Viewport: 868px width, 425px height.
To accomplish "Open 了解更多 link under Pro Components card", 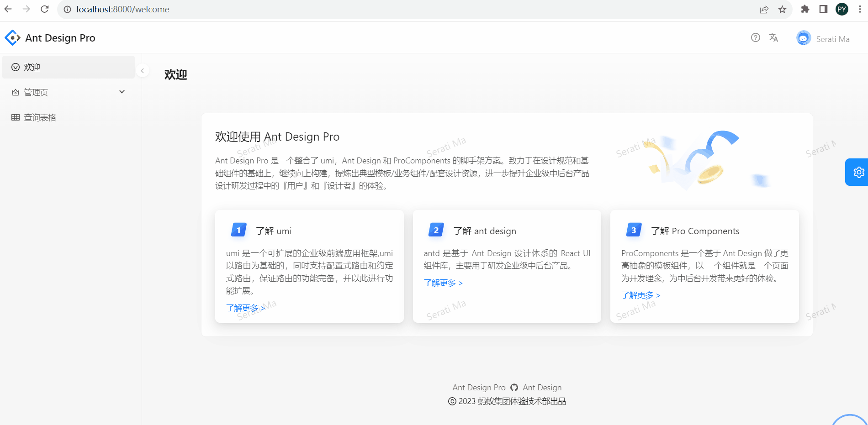I will pos(640,295).
